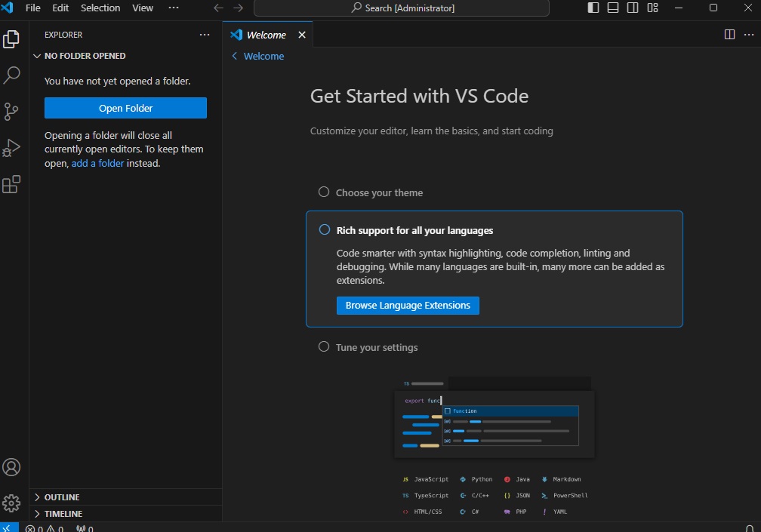Expand the Timeline section

(x=63, y=514)
